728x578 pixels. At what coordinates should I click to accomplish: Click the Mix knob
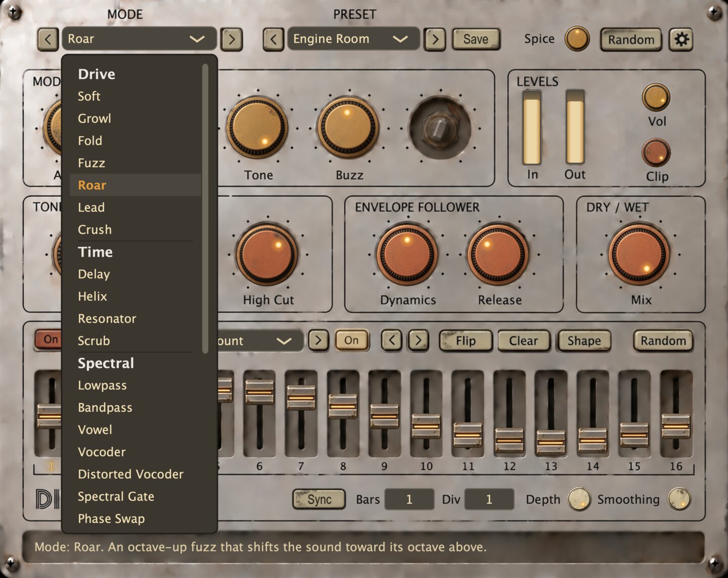[639, 254]
